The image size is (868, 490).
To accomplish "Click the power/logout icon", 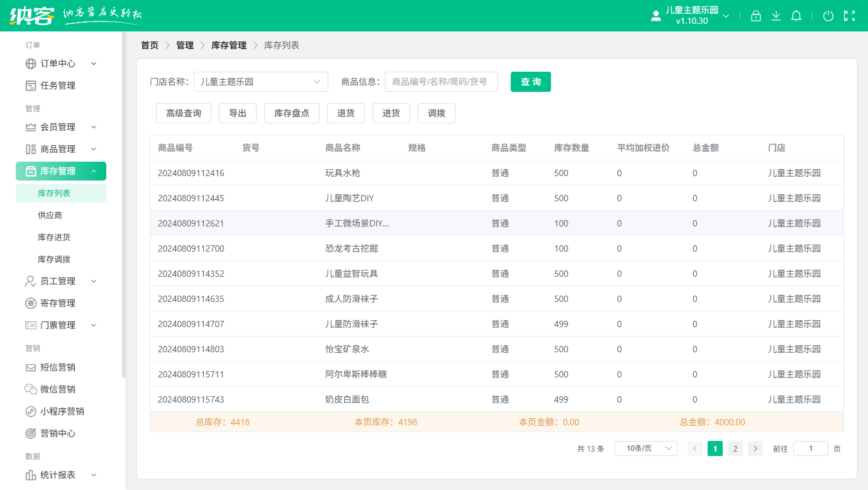I will pyautogui.click(x=828, y=15).
